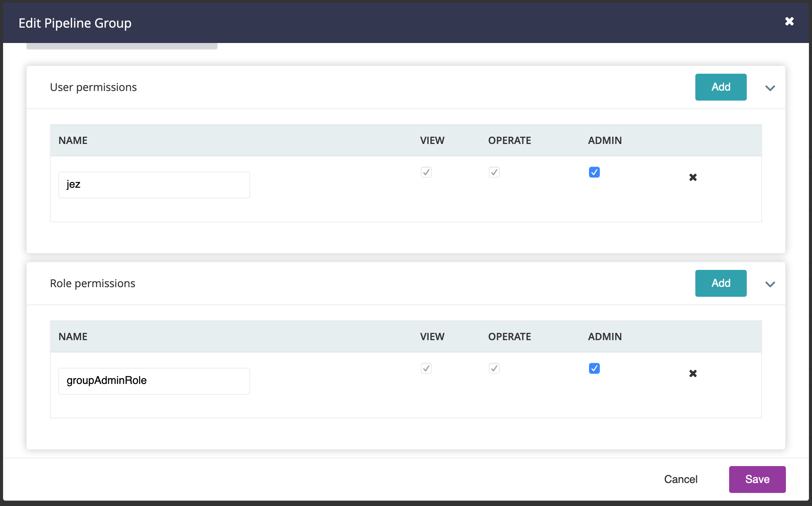Viewport: 812px width, 506px height.
Task: Click the partially hidden field above User permissions
Action: pos(122,46)
